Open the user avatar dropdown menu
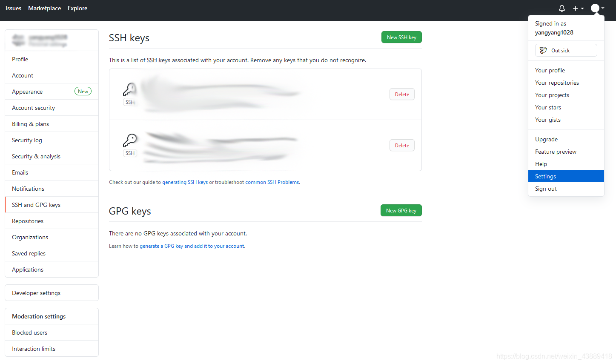 [598, 8]
